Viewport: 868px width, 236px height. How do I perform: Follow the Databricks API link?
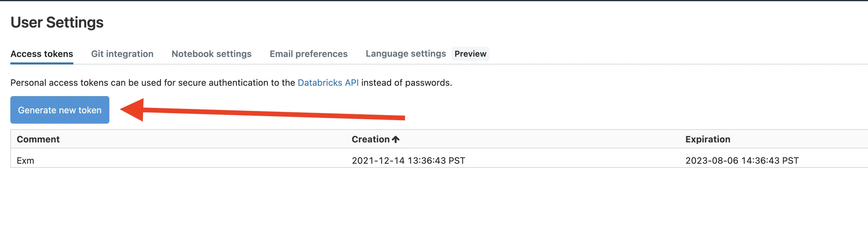(x=328, y=83)
